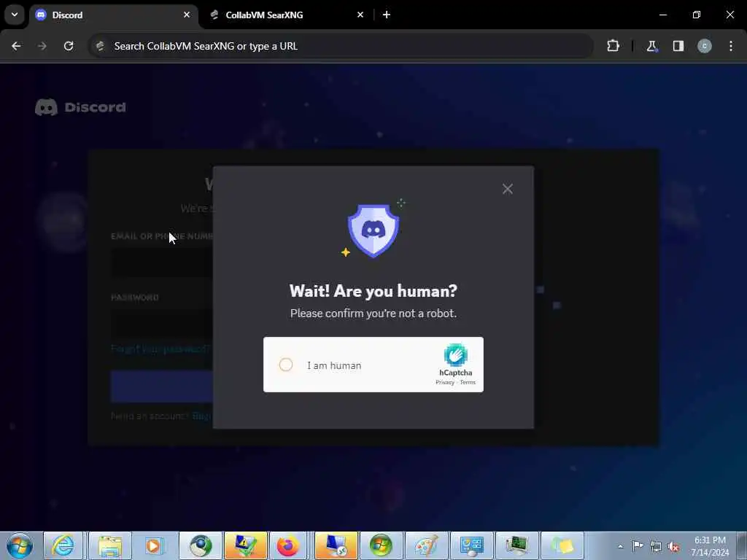This screenshot has height=560, width=747.
Task: Open the Control Panel taskbar icon
Action: click(471, 545)
